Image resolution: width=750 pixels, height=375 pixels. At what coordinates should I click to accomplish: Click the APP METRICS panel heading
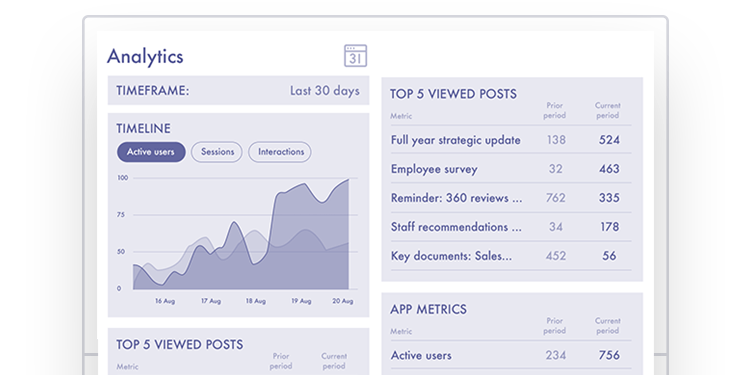pyautogui.click(x=428, y=309)
